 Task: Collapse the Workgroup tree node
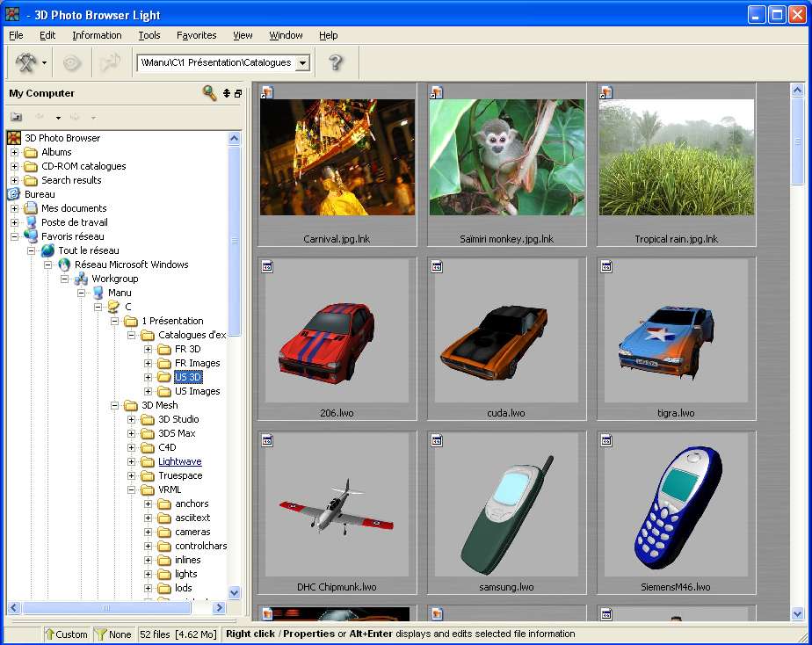65,279
